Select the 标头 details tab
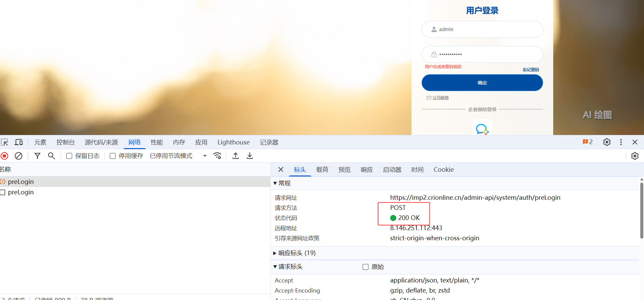The image size is (644, 300). (300, 170)
